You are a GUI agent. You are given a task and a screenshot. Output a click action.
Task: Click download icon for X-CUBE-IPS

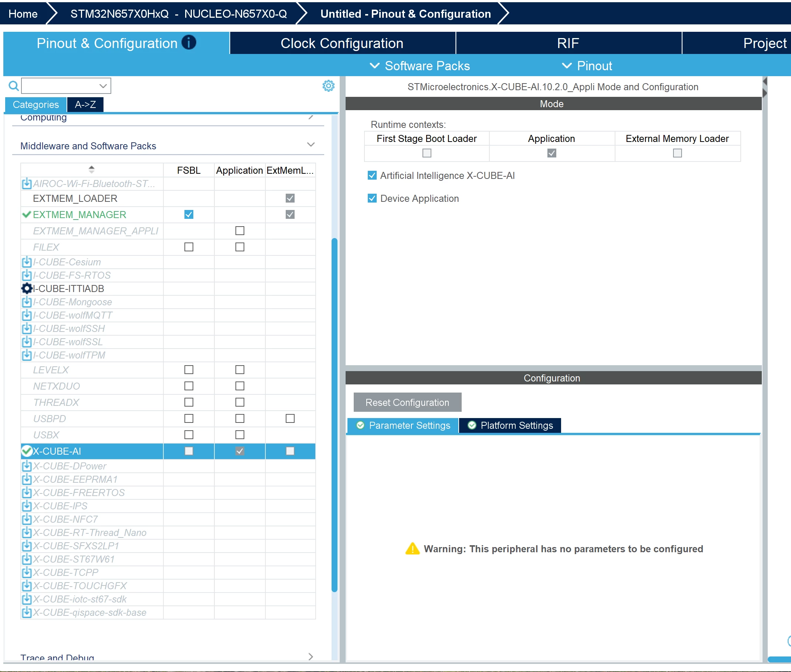click(x=27, y=506)
